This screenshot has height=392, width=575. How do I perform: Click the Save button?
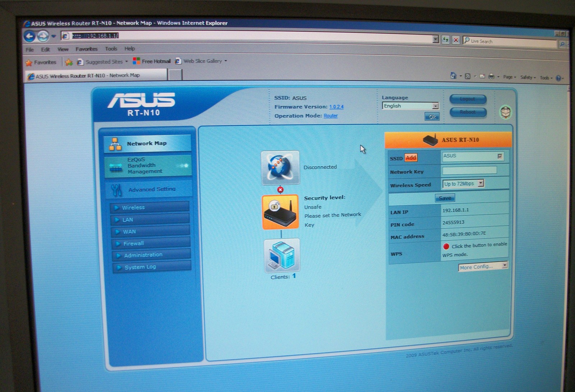click(445, 198)
